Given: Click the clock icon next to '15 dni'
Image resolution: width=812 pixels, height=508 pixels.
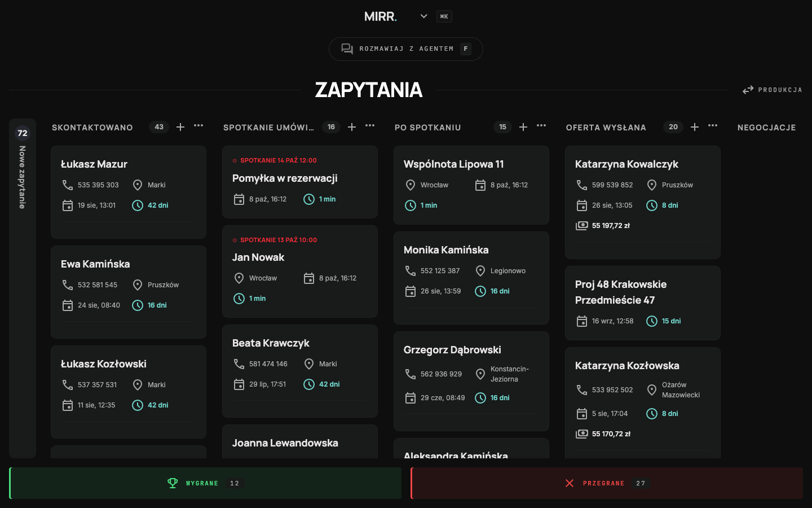Looking at the screenshot, I should 652,321.
